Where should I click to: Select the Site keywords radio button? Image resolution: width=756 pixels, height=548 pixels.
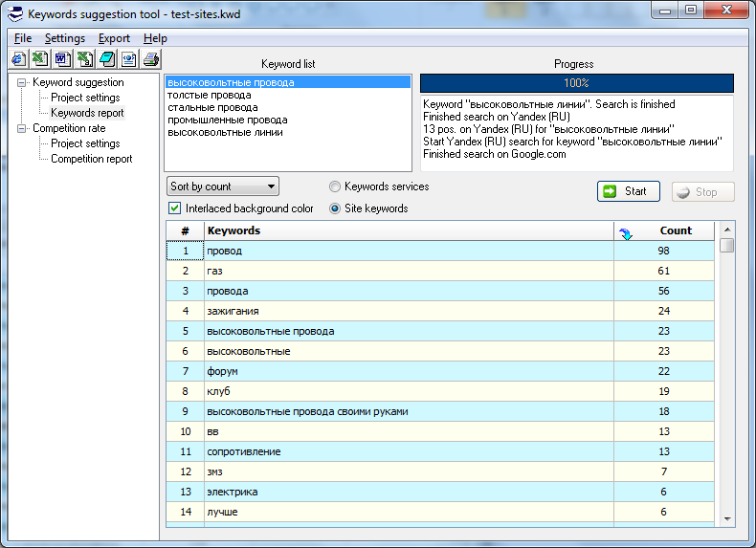coord(335,208)
